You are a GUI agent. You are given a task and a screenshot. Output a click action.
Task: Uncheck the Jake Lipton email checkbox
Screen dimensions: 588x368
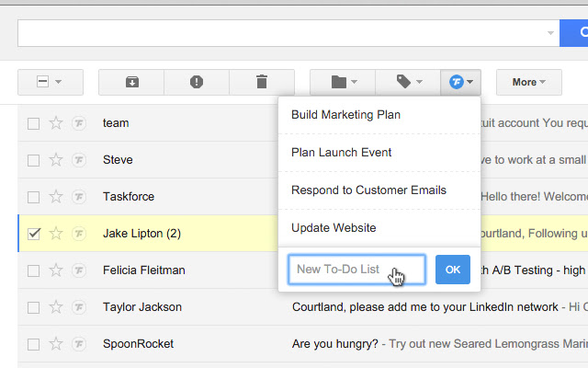point(34,234)
